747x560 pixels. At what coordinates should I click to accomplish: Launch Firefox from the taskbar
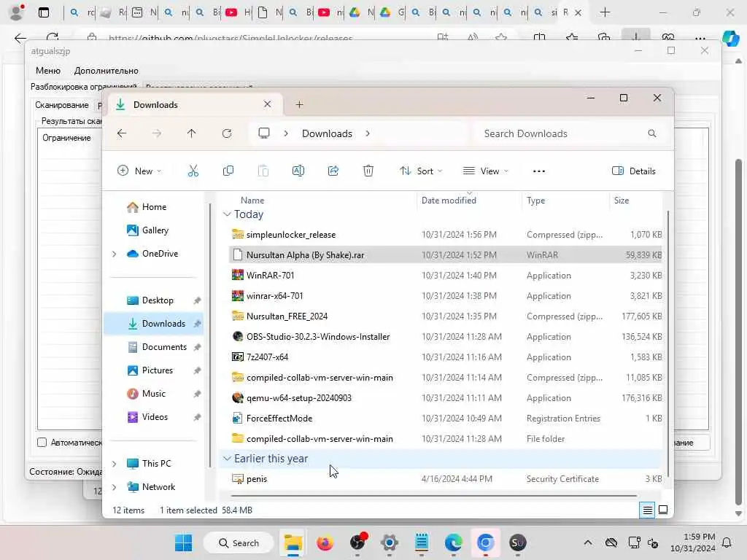(325, 542)
